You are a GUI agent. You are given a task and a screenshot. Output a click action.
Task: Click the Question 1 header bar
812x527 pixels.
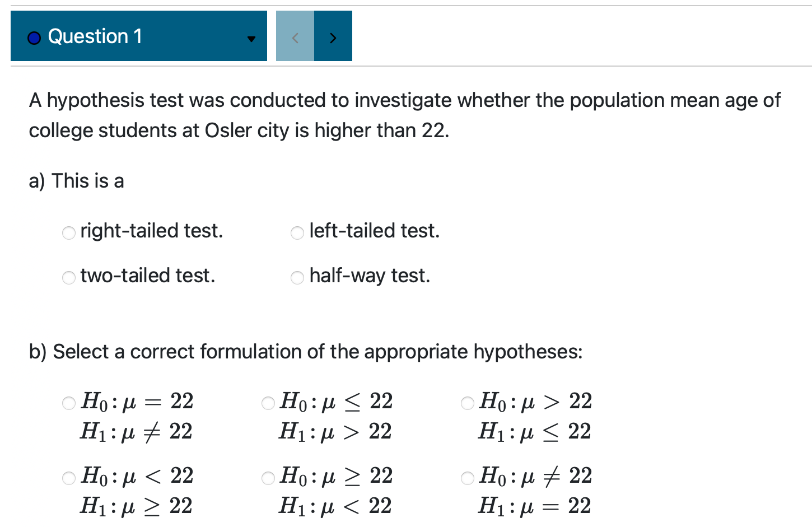click(139, 36)
